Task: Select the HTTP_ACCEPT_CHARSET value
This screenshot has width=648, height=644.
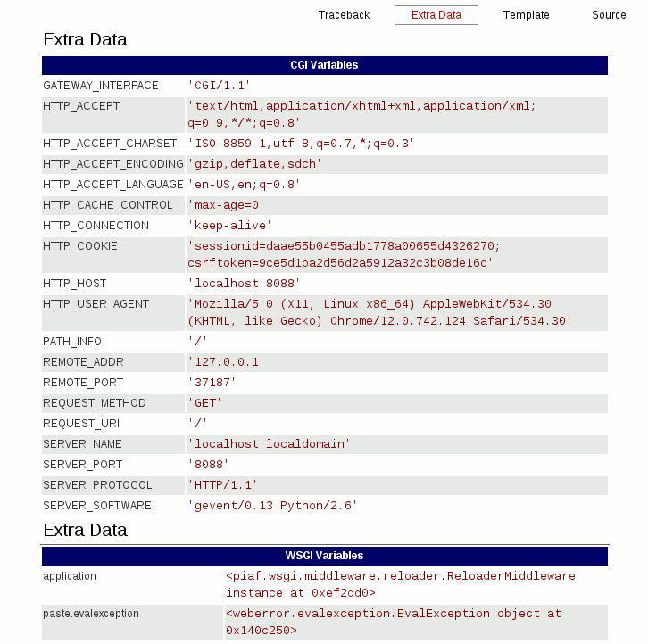Action: [301, 144]
